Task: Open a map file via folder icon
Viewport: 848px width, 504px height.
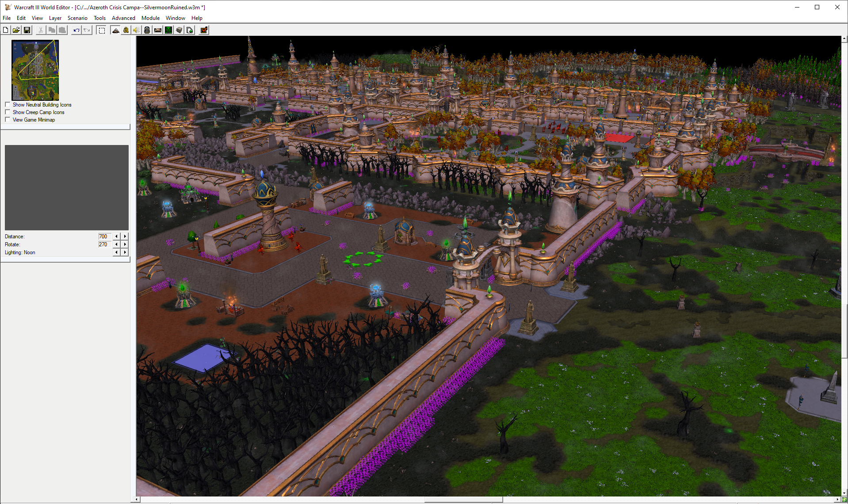Action: [16, 30]
